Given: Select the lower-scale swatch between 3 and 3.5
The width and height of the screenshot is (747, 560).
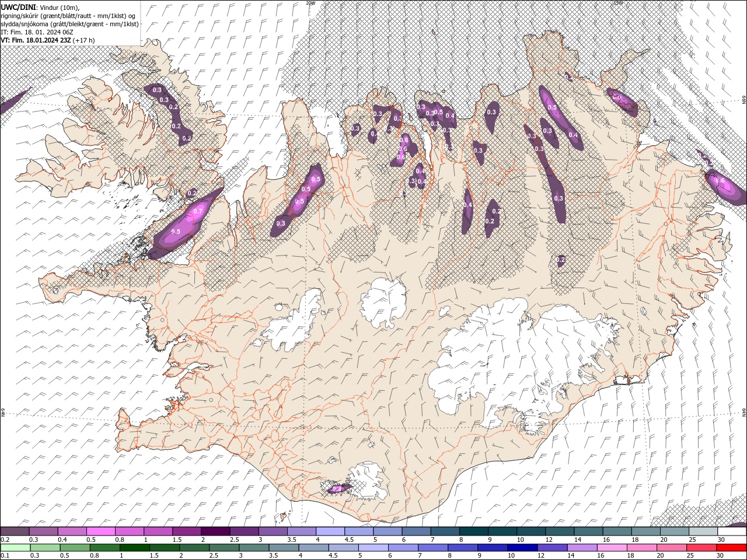Looking at the screenshot, I should [x=254, y=548].
